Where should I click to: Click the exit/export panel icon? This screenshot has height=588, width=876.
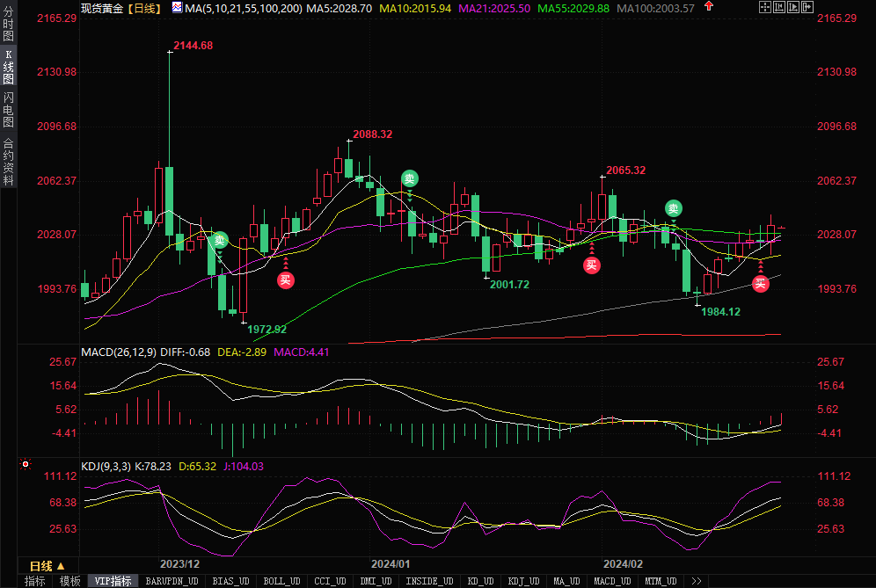point(807,7)
